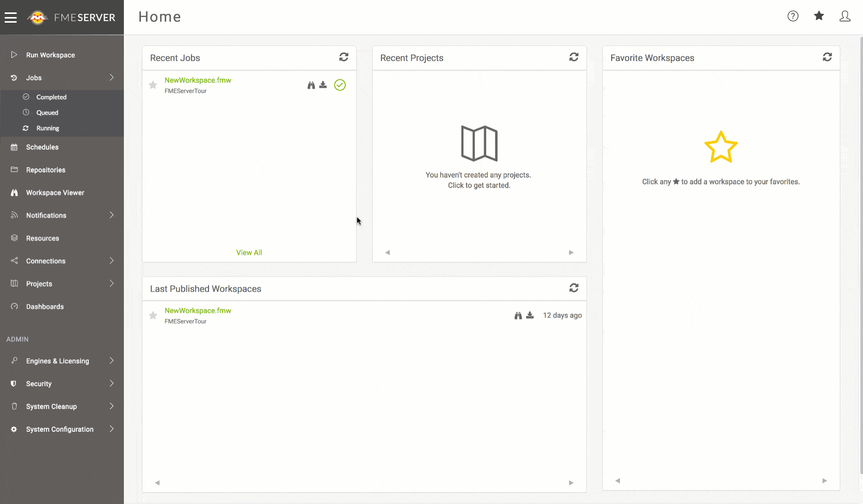Favorite NewWorkspace.fmw in Recent Jobs

[153, 85]
